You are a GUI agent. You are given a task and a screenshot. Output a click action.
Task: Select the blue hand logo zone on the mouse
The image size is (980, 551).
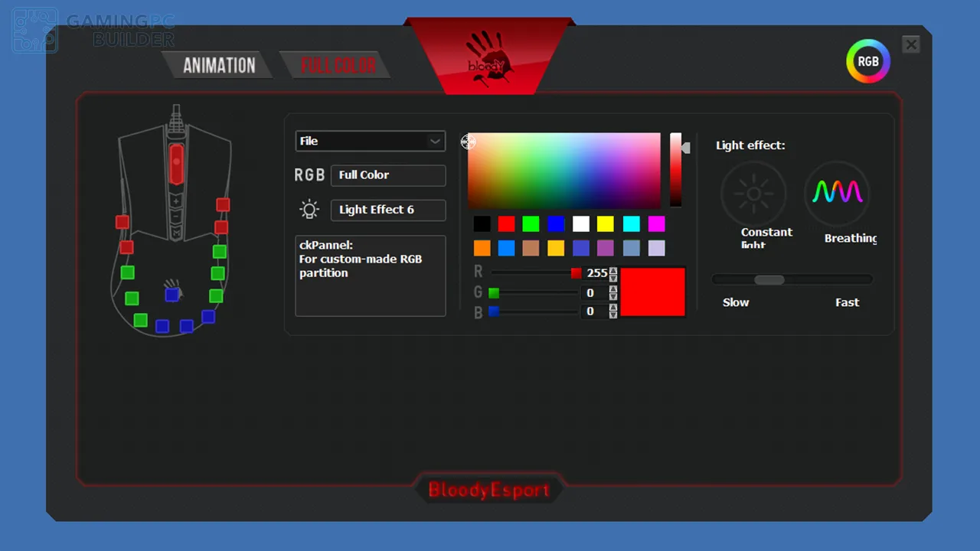172,293
